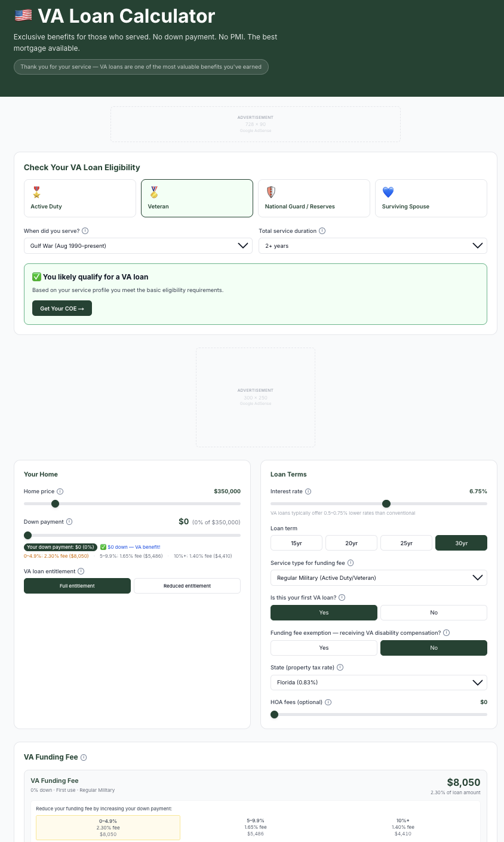This screenshot has width=504, height=842.
Task: Click the Active Duty medal icon
Action: pos(36,192)
